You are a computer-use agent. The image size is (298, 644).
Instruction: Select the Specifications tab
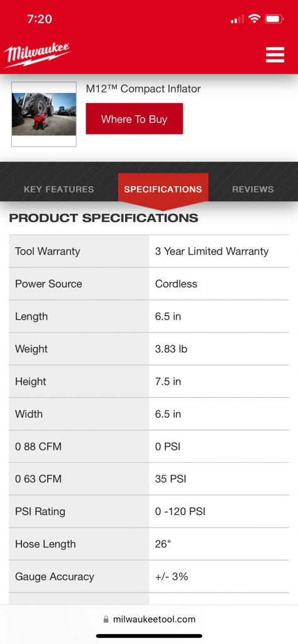[x=163, y=189]
